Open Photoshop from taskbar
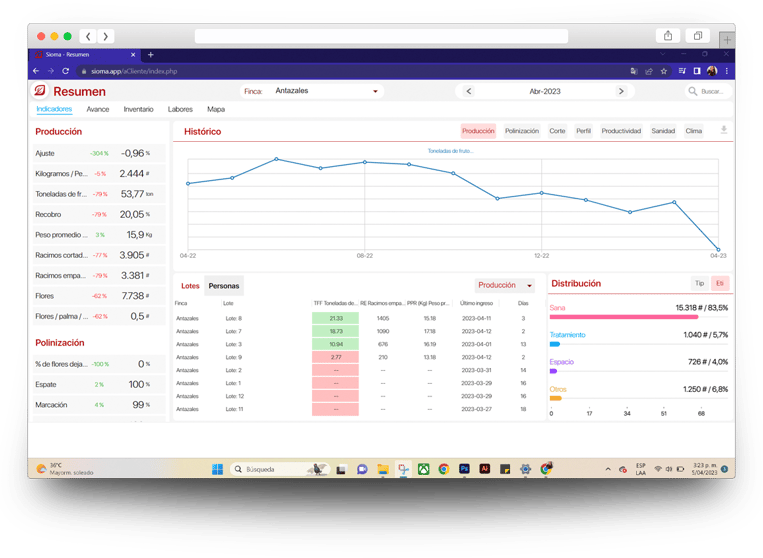The image size is (763, 558). click(x=464, y=469)
